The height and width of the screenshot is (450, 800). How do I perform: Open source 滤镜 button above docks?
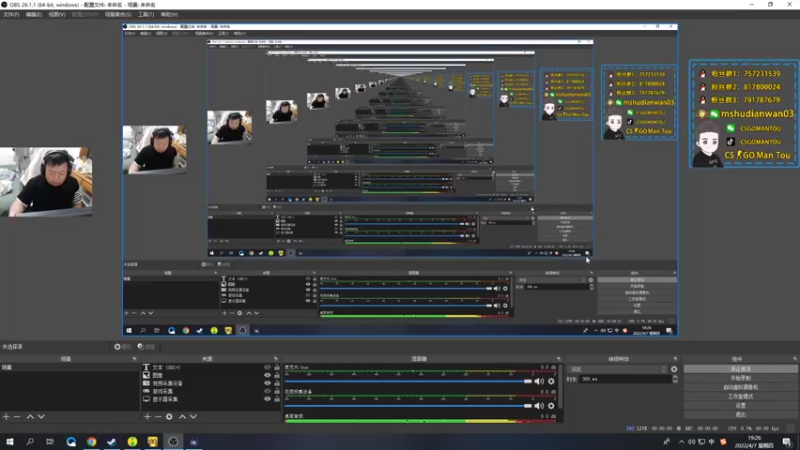coord(146,347)
